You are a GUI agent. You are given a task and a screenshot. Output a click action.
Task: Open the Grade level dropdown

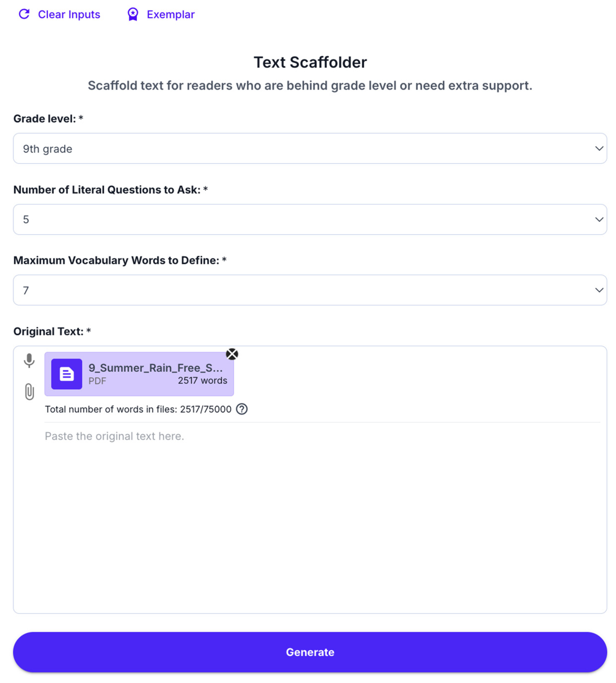(310, 148)
